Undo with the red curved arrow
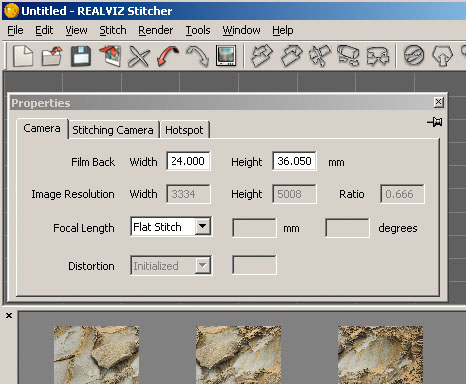This screenshot has height=384, width=466. pos(168,56)
